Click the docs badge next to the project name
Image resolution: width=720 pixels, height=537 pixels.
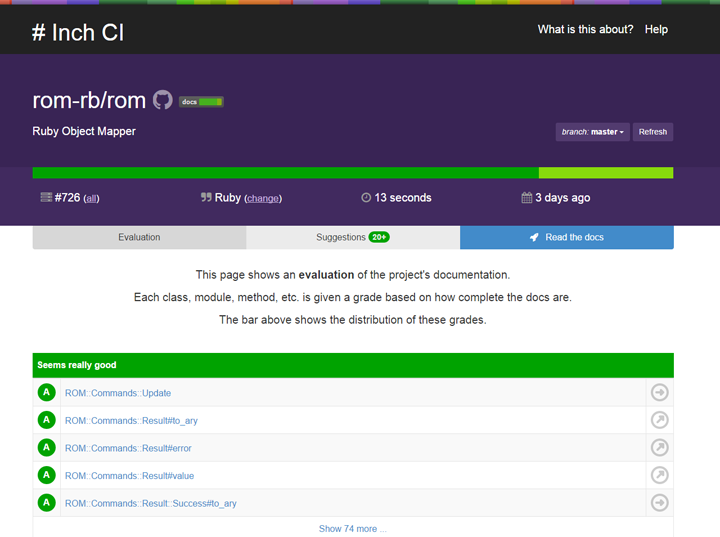pos(201,102)
